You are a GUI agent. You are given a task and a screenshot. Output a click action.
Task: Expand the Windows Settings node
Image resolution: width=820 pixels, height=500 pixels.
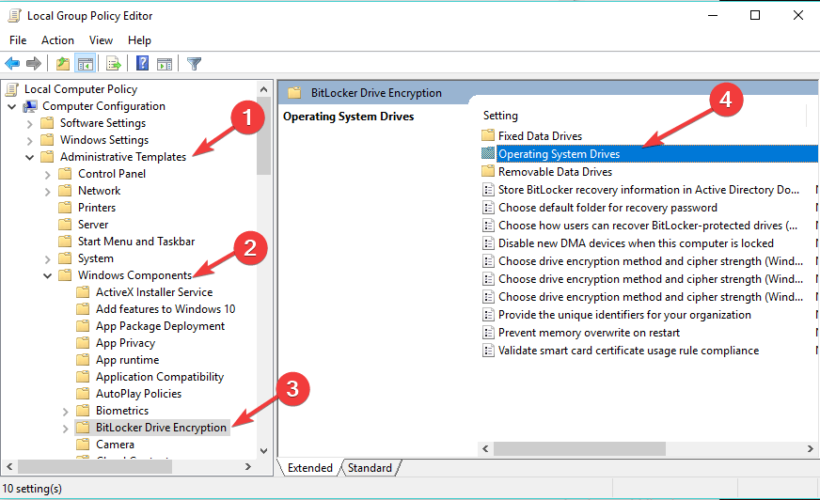pos(30,141)
